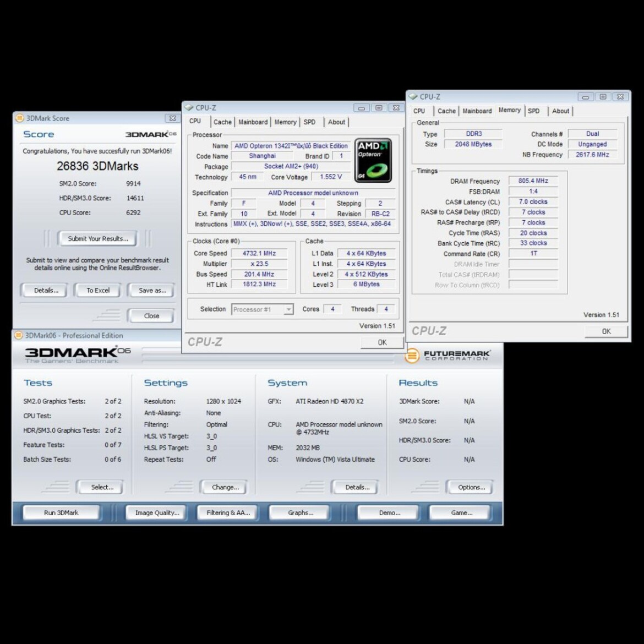The height and width of the screenshot is (644, 644).
Task: Open the Graphs button
Action: click(x=300, y=512)
